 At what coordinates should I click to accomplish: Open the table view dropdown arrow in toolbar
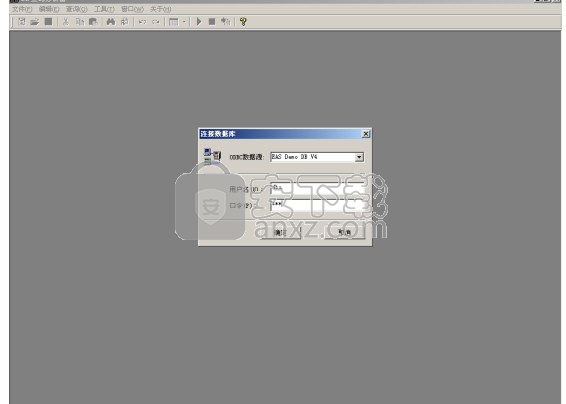[184, 22]
